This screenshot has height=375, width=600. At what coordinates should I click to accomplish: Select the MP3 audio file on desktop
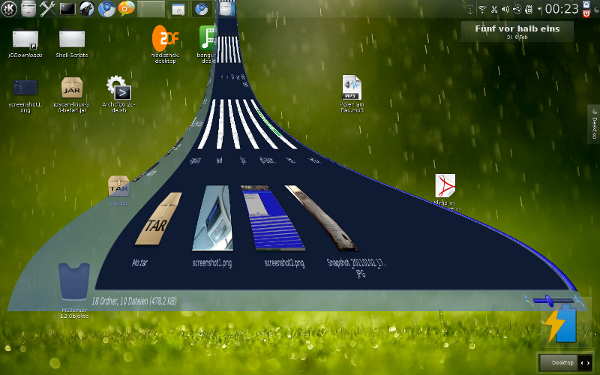352,93
